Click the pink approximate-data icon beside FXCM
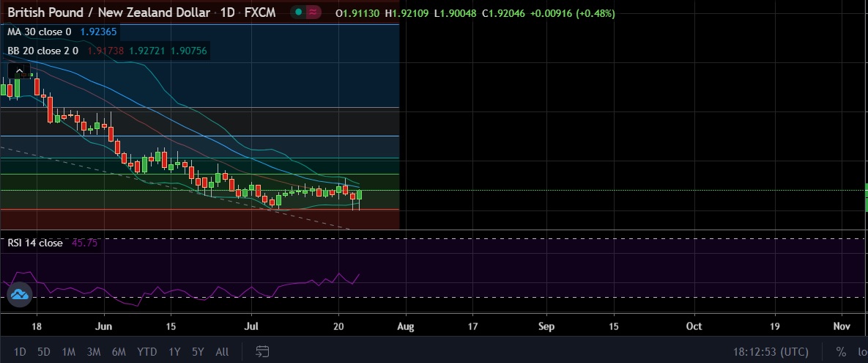 click(x=314, y=12)
